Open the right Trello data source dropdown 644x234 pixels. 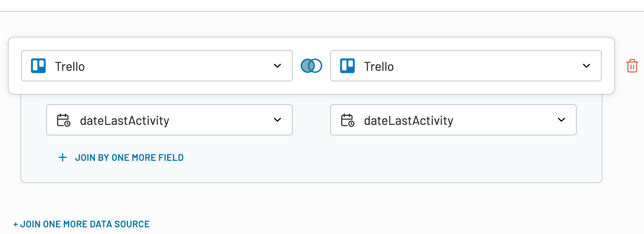tap(466, 66)
